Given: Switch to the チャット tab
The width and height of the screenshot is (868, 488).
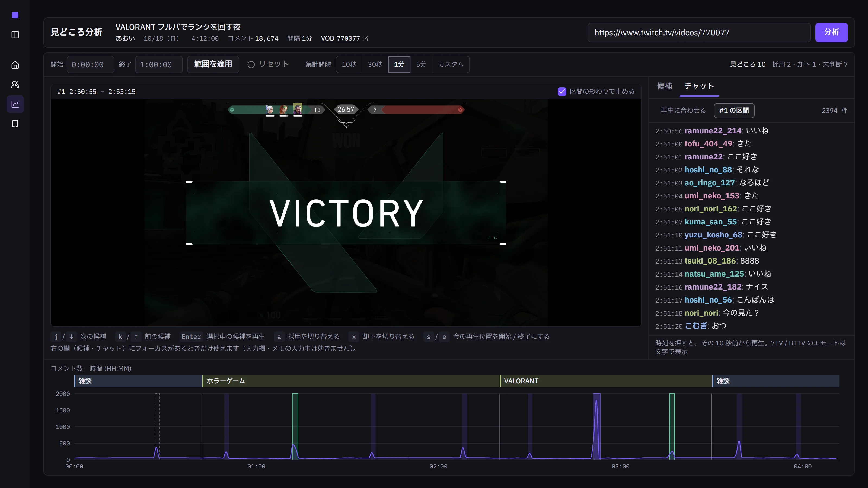Looking at the screenshot, I should click(x=699, y=86).
